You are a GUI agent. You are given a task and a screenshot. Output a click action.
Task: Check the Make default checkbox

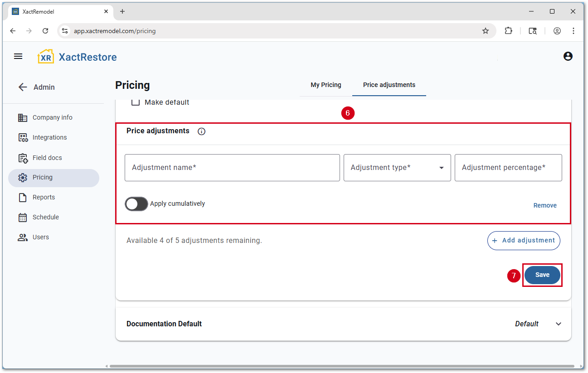tap(136, 102)
